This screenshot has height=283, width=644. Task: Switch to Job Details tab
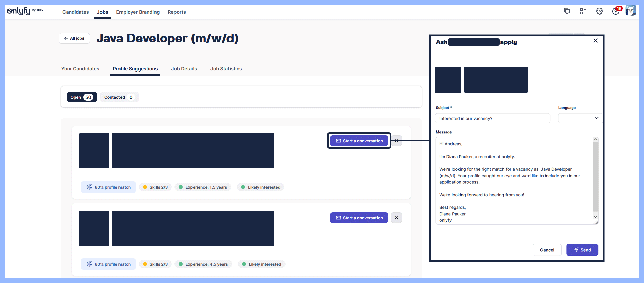[x=184, y=69]
